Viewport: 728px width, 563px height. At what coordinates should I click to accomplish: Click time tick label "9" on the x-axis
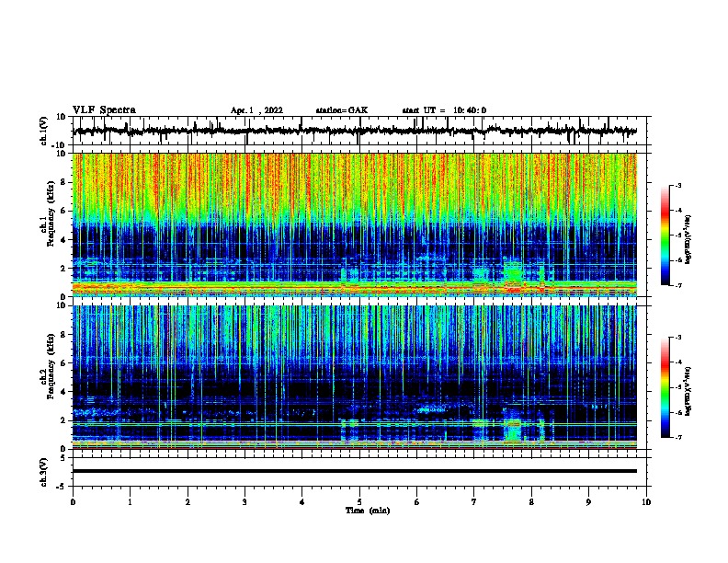(588, 501)
